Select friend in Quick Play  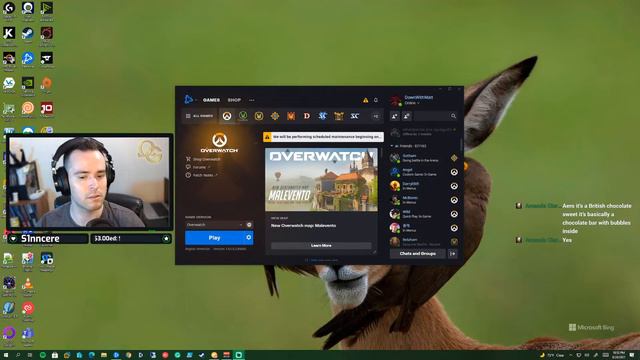click(424, 214)
